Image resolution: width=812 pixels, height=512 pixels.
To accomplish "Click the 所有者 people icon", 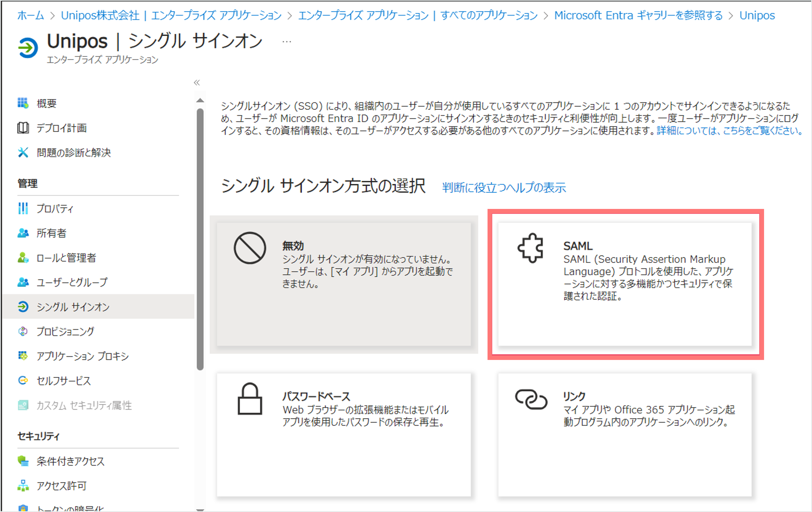I will [x=23, y=233].
